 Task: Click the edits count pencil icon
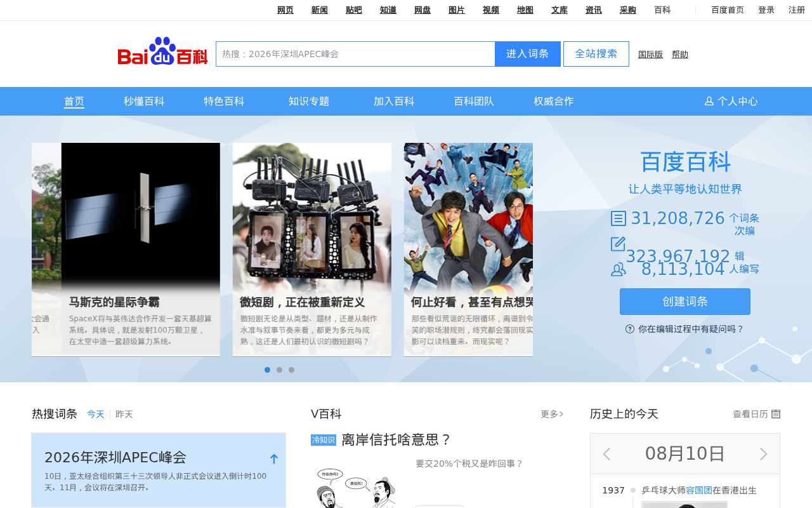point(619,244)
